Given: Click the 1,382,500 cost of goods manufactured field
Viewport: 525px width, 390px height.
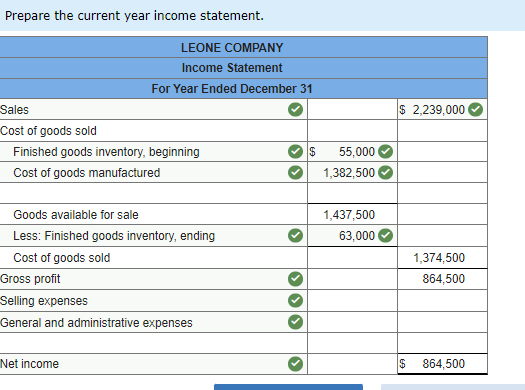Looking at the screenshot, I should [352, 172].
